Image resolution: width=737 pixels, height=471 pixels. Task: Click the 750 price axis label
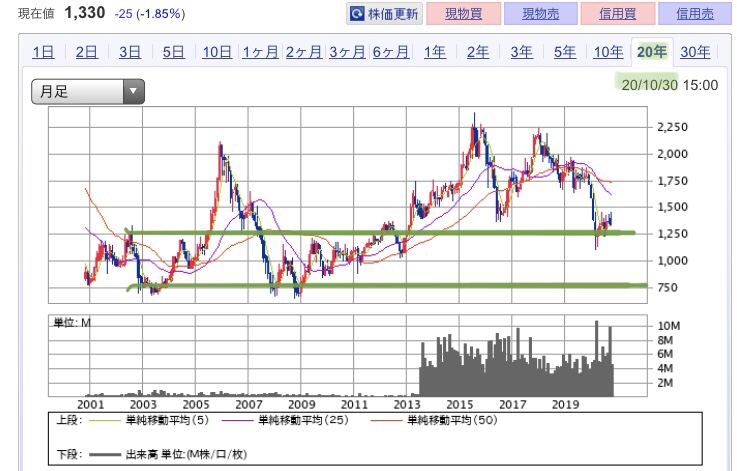(667, 287)
